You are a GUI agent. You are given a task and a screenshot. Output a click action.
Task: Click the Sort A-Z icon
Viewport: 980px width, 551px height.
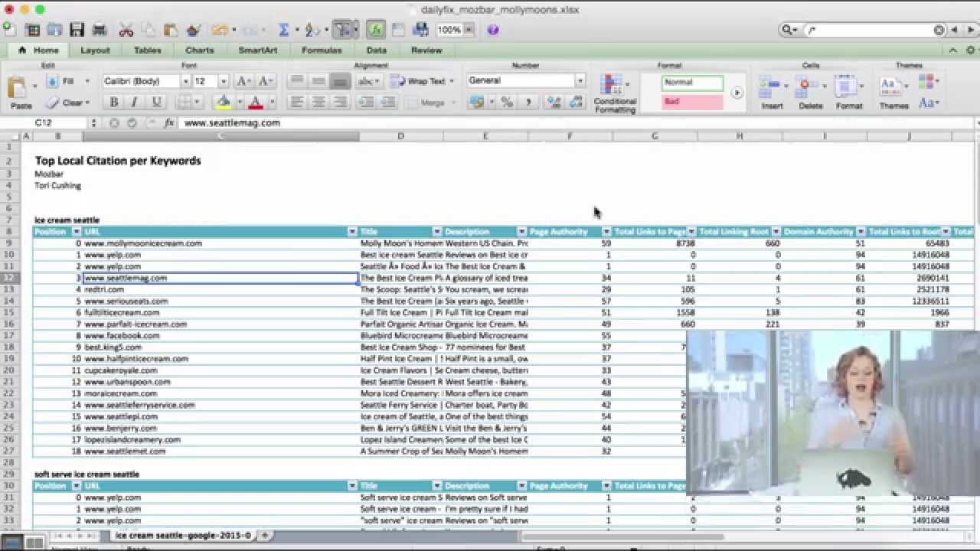pyautogui.click(x=312, y=30)
